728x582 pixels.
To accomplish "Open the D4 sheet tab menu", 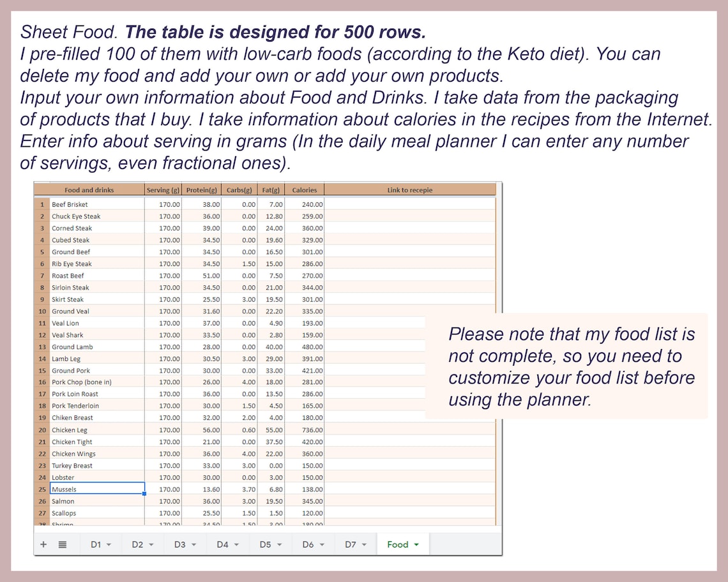I will click(236, 544).
